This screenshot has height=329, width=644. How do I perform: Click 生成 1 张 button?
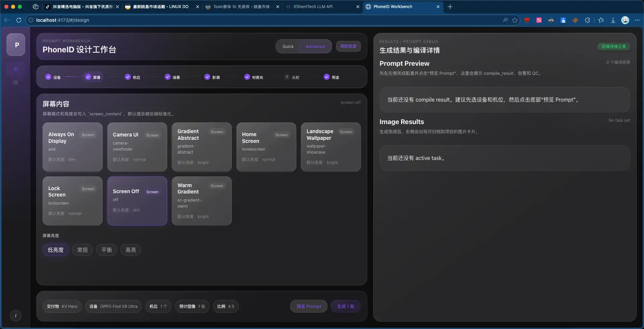tap(346, 306)
